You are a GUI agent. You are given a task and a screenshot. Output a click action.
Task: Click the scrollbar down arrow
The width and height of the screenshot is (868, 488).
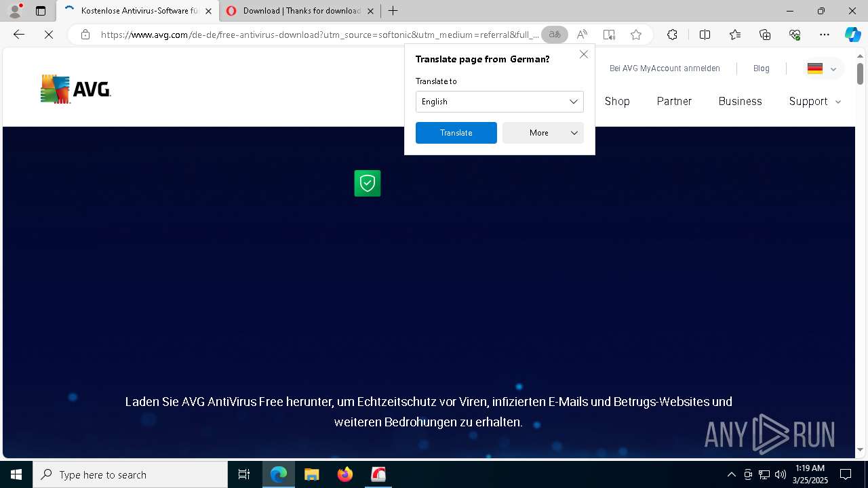860,449
